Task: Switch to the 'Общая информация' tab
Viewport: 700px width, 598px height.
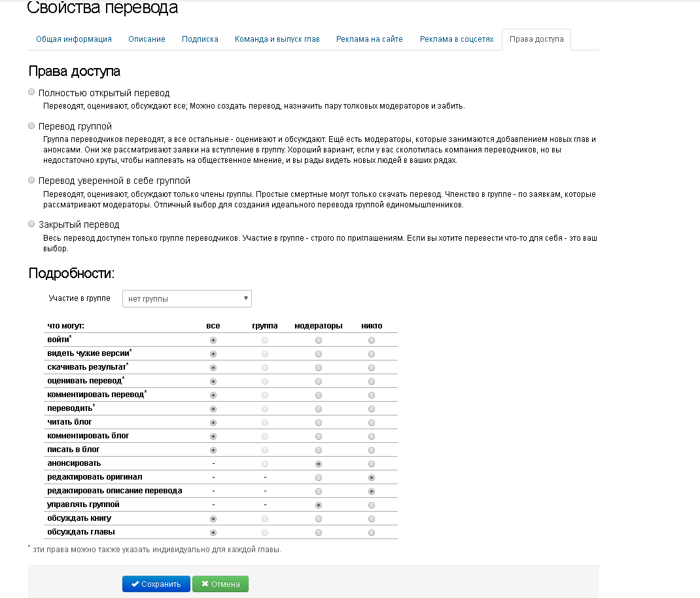Action: [74, 39]
